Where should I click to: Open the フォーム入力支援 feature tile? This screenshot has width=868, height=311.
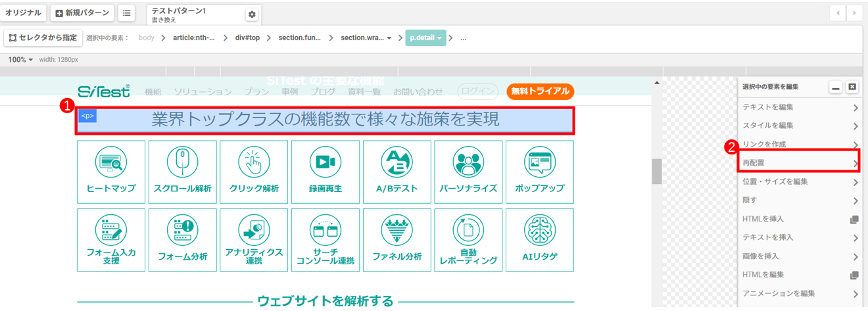click(x=111, y=240)
